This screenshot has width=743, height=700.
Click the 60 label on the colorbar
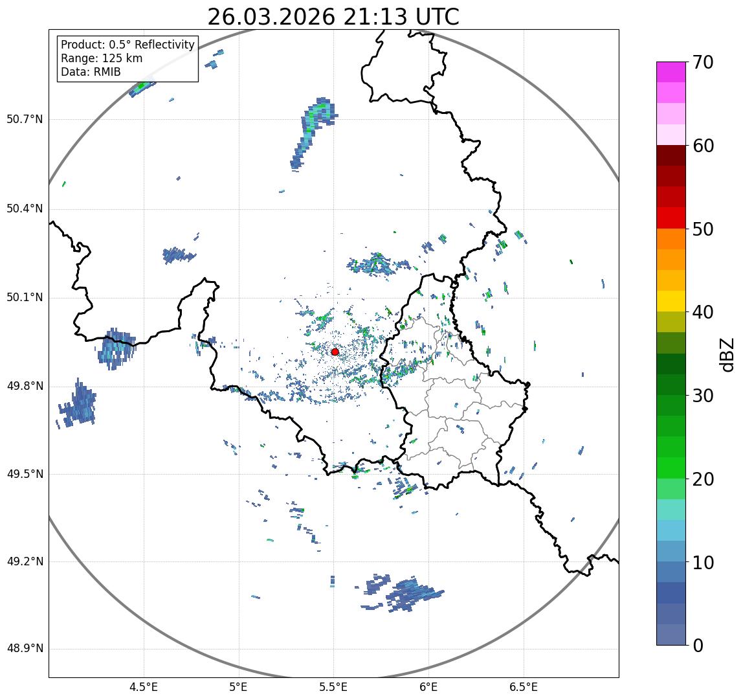tap(703, 146)
